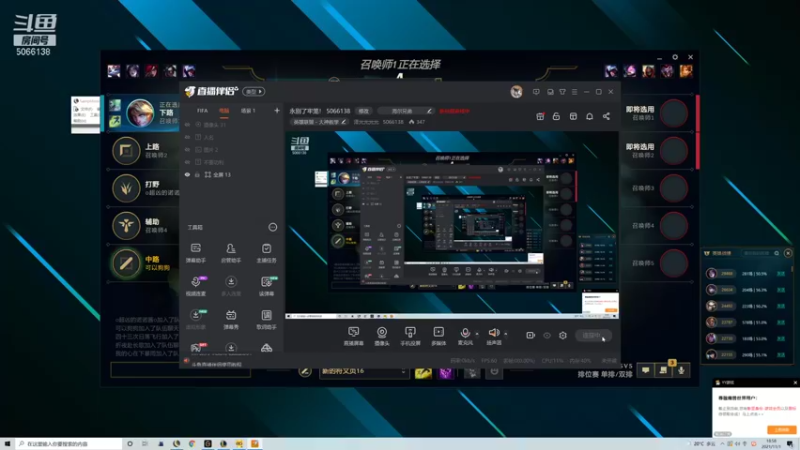Click the microphone icon in the game lobby footer
Screen dimensions: 800x450
pos(681,370)
